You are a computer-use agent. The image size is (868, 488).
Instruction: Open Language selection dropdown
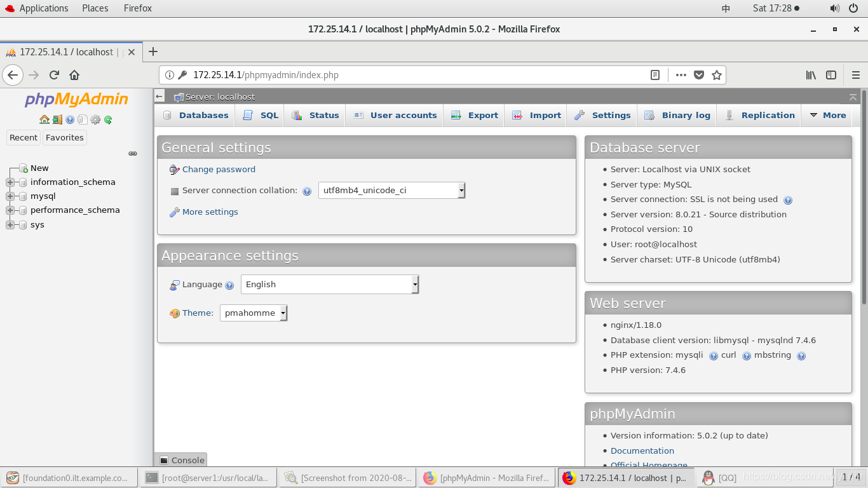coord(330,285)
